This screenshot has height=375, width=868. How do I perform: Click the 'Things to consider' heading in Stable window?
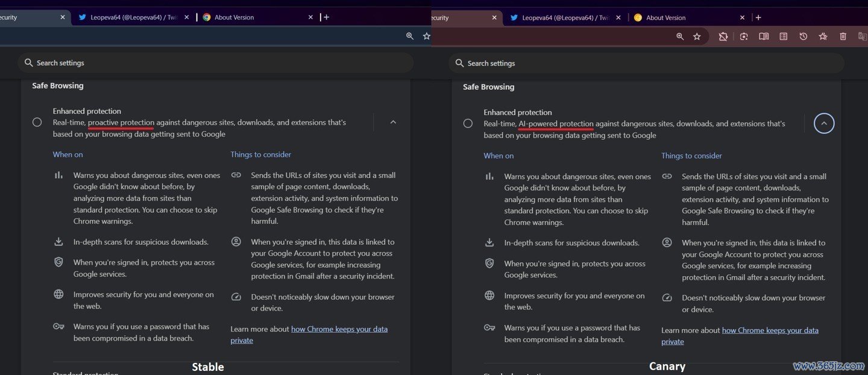[260, 154]
